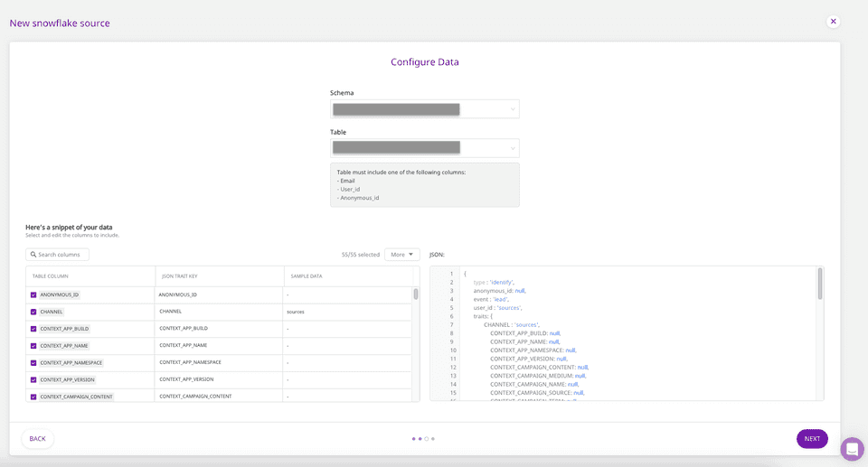Toggle the CONTEXT_APP_VERSION checkbox
This screenshot has width=868, height=467.
click(33, 379)
